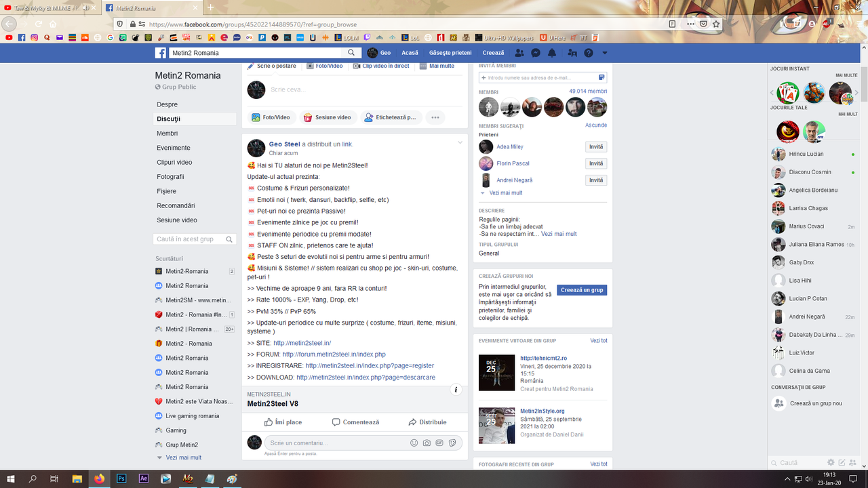Screen dimensions: 868x488
Task: Open the Windows Start menu
Action: coord(11,479)
